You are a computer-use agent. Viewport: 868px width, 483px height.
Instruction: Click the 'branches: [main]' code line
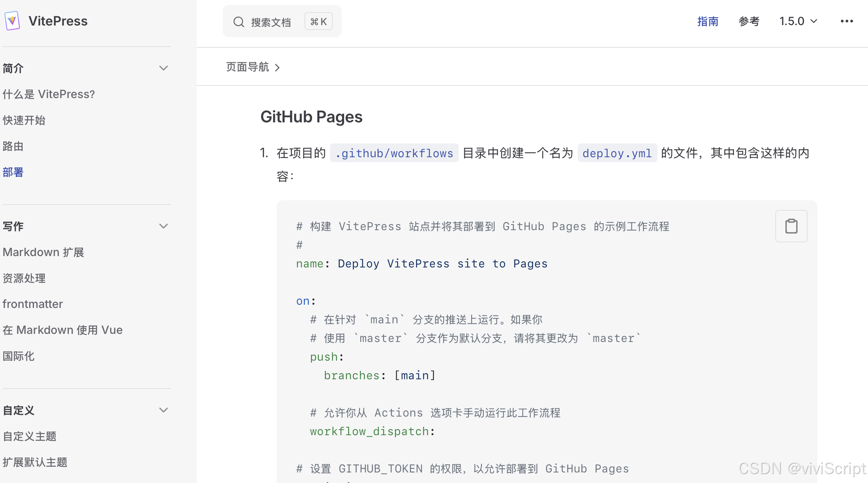(380, 376)
